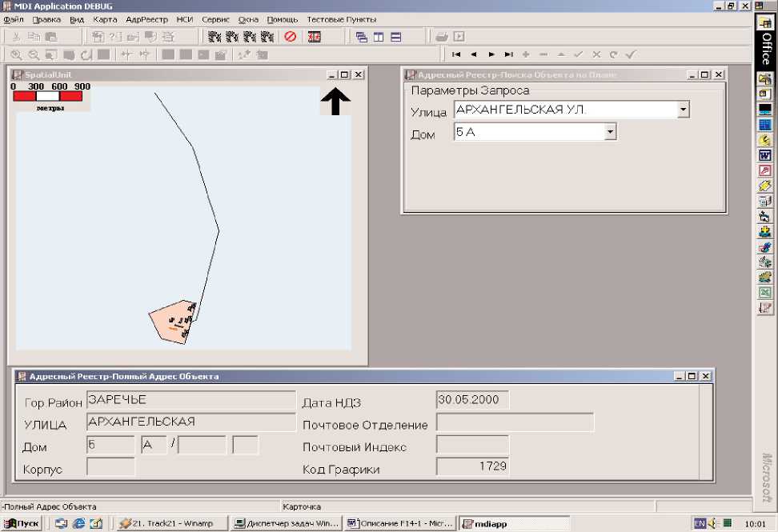
Task: Maximize the Полный Адрес Объекта window
Action: tap(692, 376)
